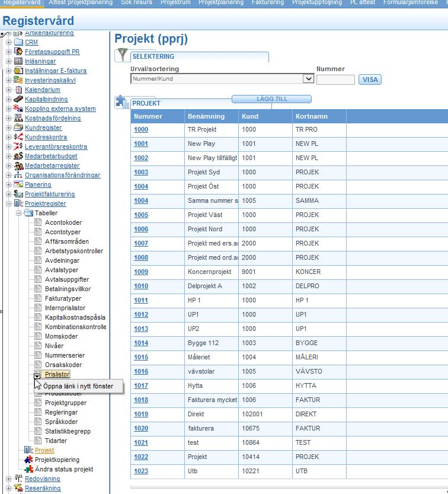The image size is (448, 494).
Task: Click the Ändra status projekt icon
Action: (28, 468)
